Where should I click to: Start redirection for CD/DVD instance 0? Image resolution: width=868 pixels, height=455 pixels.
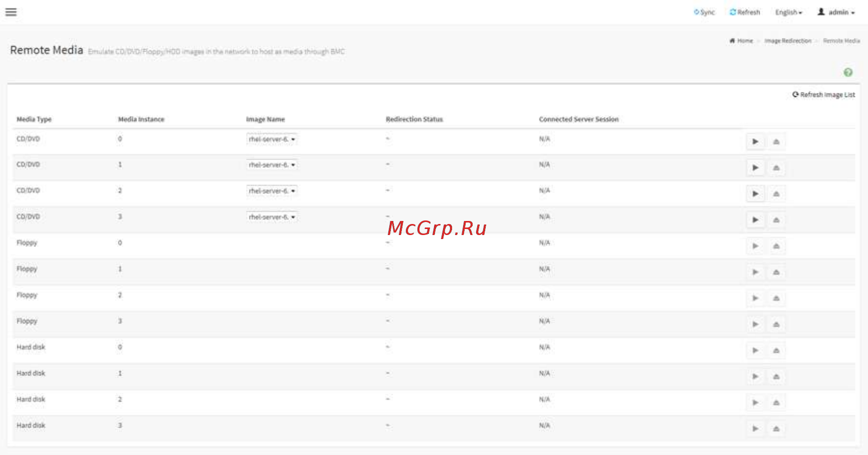755,142
